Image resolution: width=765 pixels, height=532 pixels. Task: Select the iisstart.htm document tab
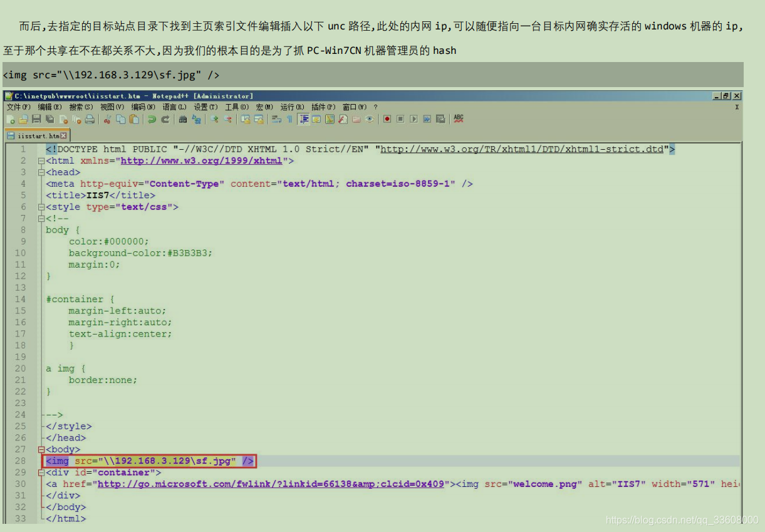(x=38, y=135)
